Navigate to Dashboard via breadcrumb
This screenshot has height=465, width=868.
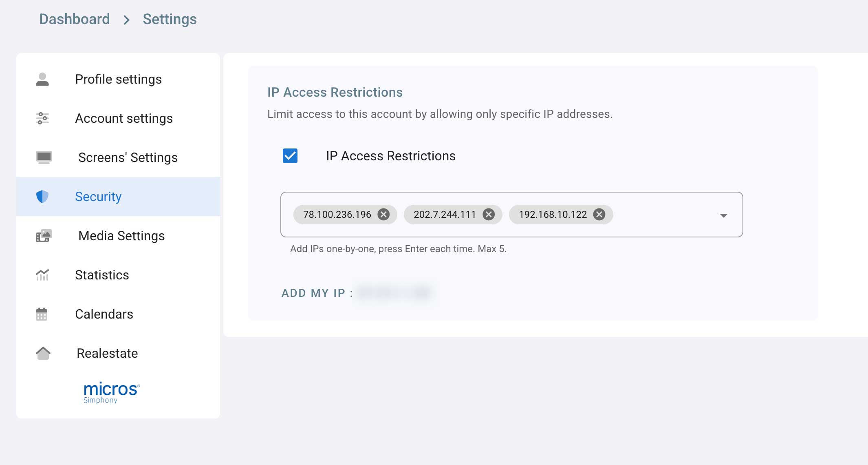pos(75,19)
